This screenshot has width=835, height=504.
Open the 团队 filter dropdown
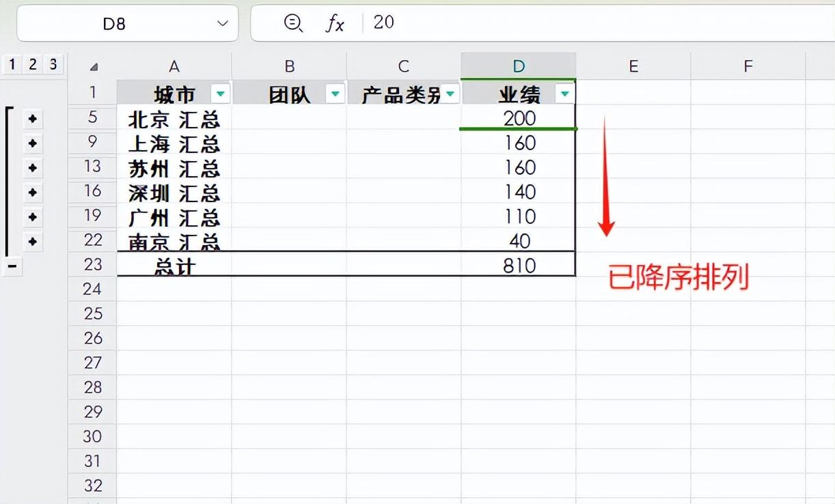coord(336,94)
